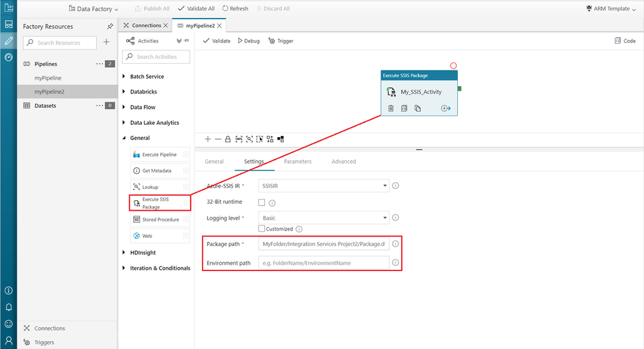Screen dimensions: 644x349
Task: Switch to the General properties tab
Action: tap(214, 162)
